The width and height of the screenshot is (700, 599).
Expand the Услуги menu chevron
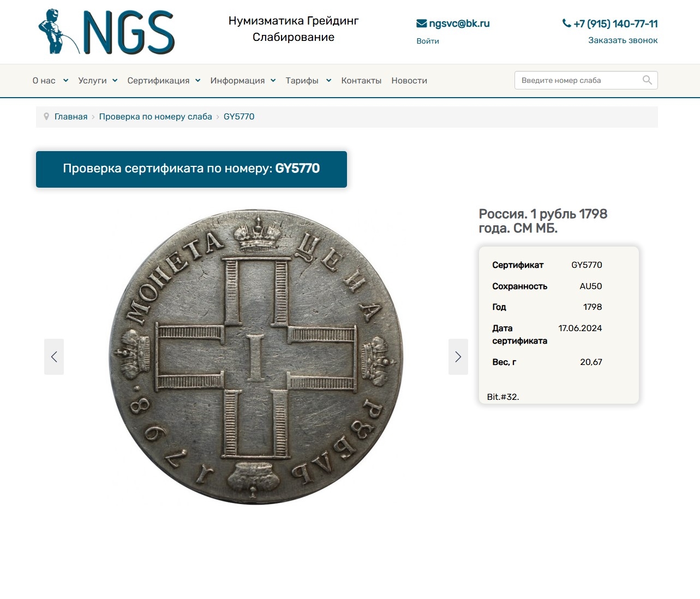115,81
